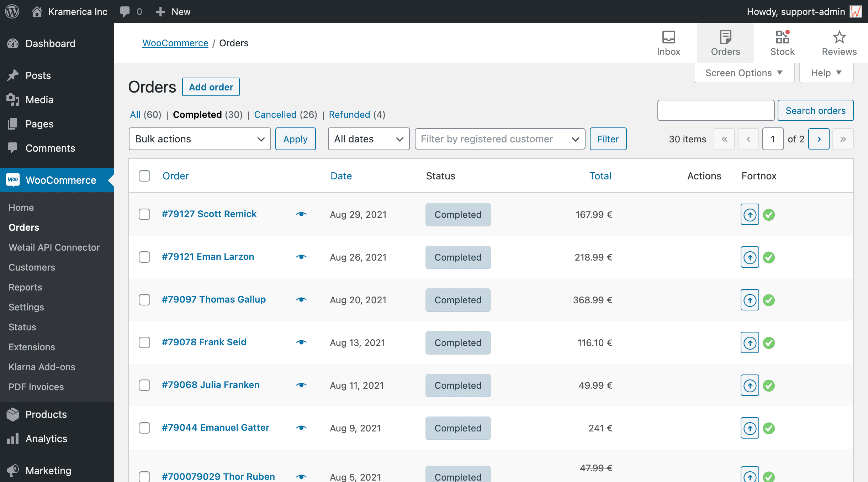Open WooCommerce Settings in the sidebar
The height and width of the screenshot is (482, 868).
(x=26, y=307)
